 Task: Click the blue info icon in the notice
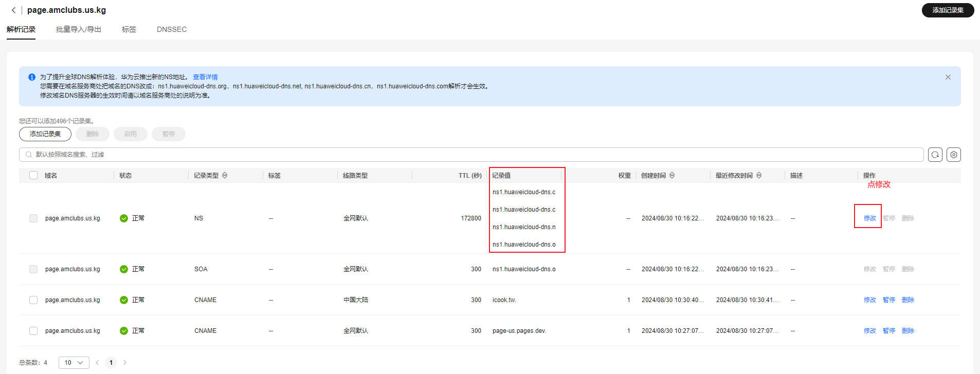(x=32, y=77)
